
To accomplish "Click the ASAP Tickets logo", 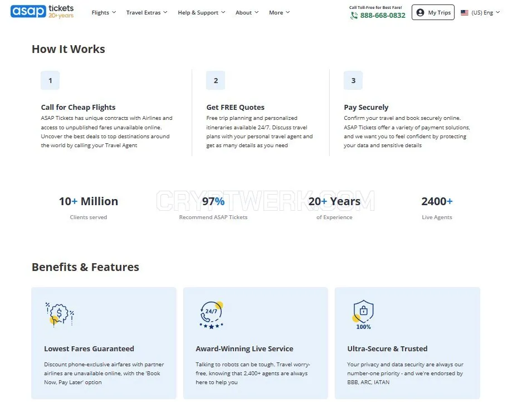I will pos(42,11).
